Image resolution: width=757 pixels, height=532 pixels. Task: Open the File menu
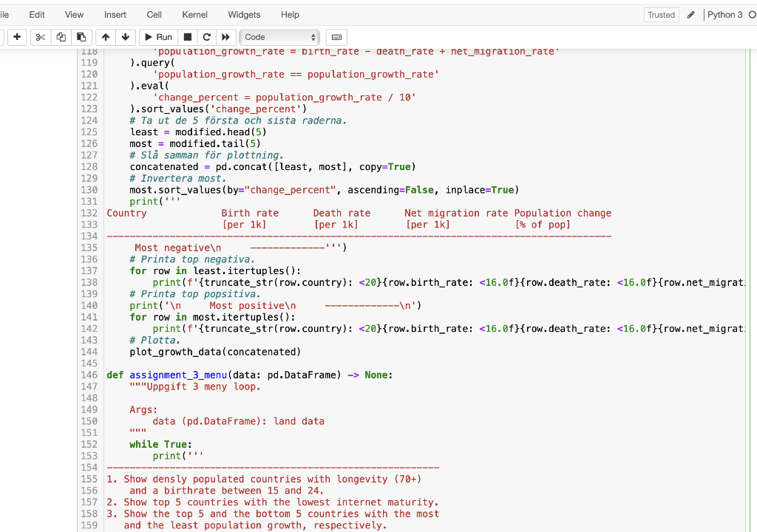(x=4, y=14)
